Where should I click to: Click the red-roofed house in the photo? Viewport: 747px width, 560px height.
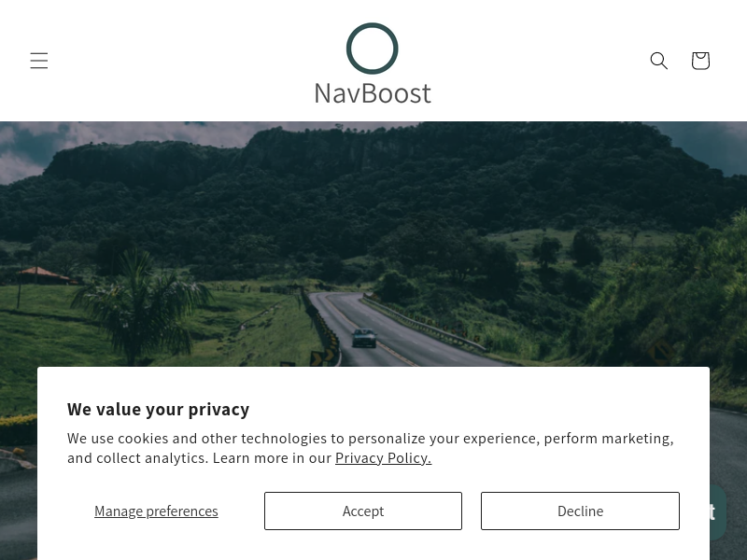pos(44,275)
